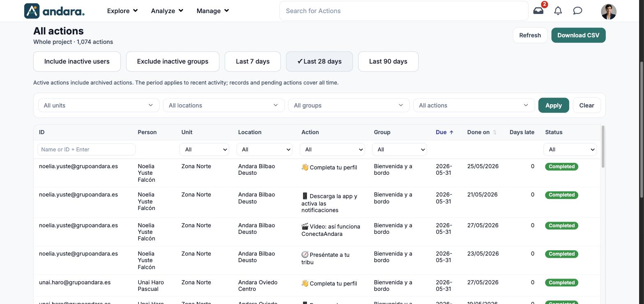Select the Last 7 days period
Image resolution: width=644 pixels, height=304 pixels.
coord(253,62)
